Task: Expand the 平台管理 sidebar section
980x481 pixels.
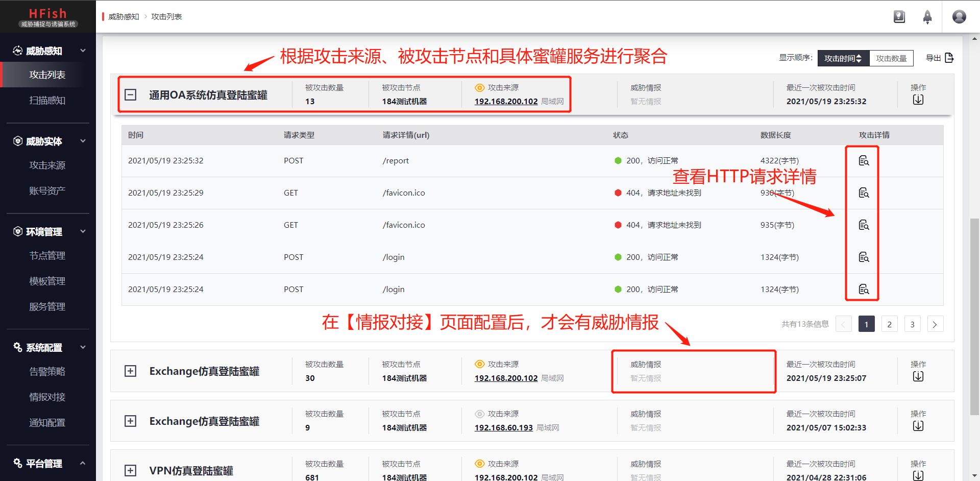Action: coord(83,463)
